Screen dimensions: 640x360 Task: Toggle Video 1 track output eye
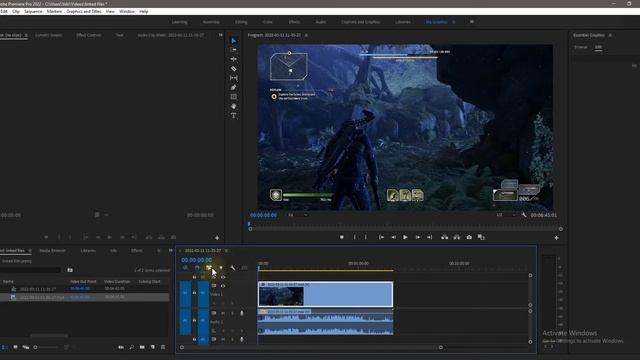click(223, 286)
